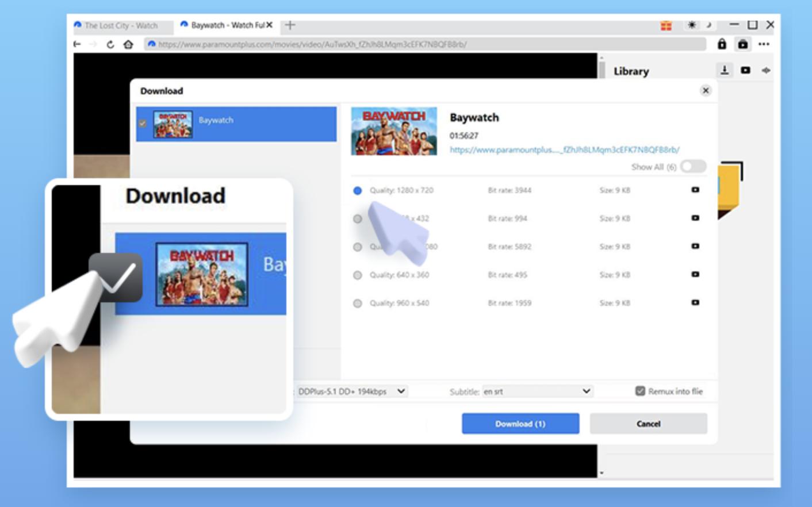Open the Library downloads arrow icon
Image resolution: width=812 pixels, height=507 pixels.
click(725, 70)
